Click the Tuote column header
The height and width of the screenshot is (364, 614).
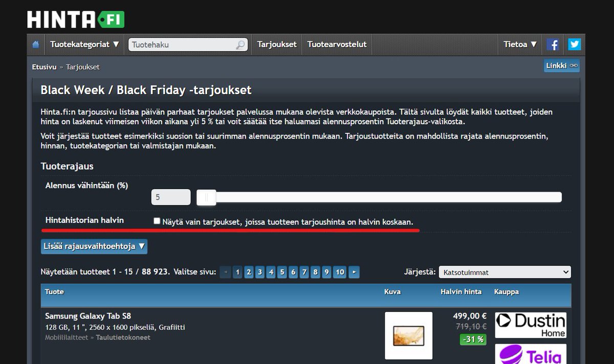click(54, 292)
